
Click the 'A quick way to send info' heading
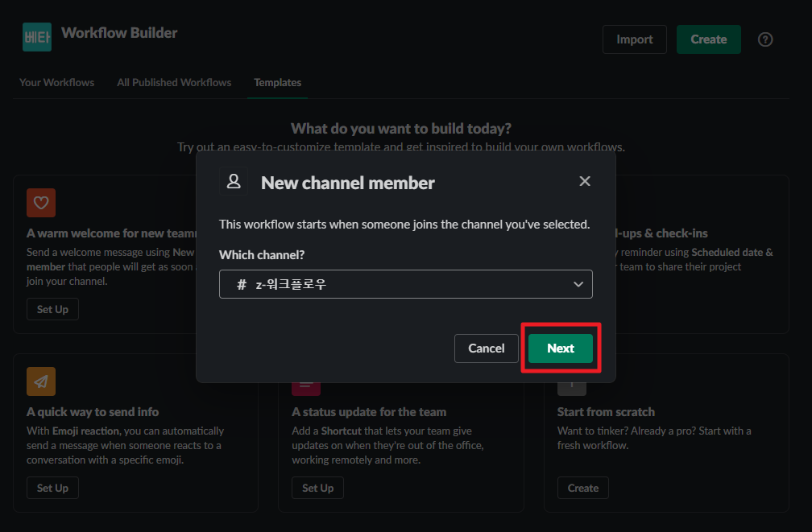[93, 412]
